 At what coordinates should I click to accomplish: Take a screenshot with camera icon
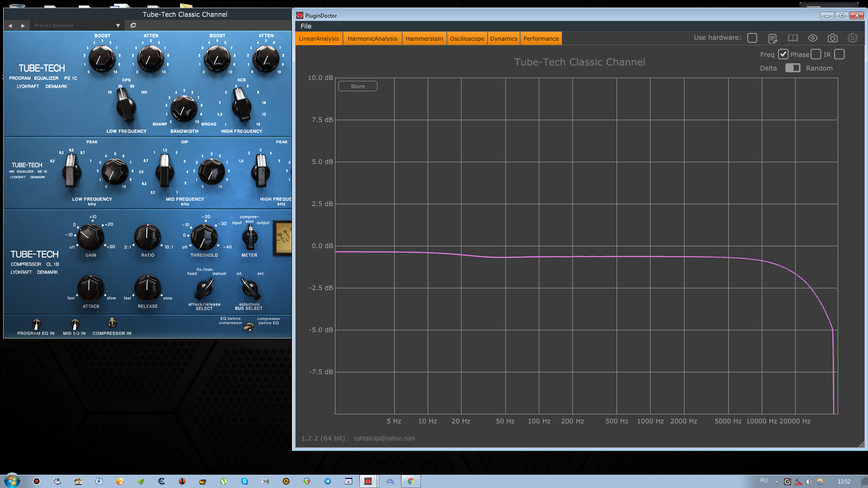[x=833, y=38]
